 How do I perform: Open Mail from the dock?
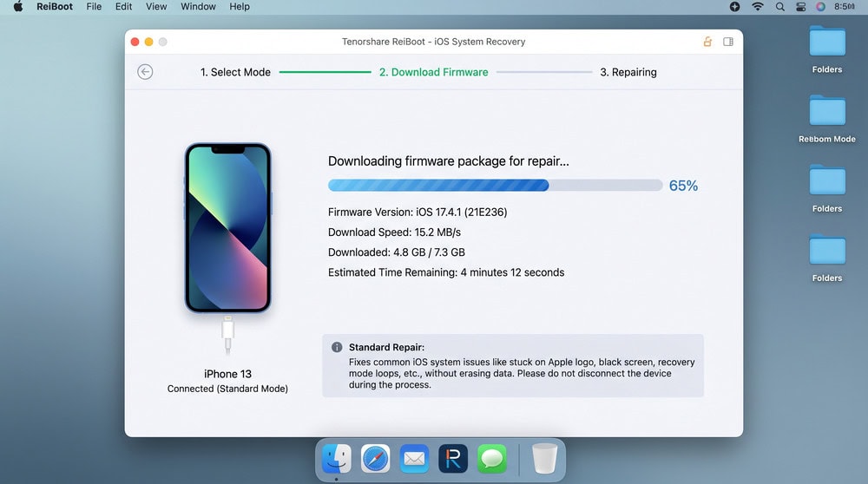click(x=414, y=459)
